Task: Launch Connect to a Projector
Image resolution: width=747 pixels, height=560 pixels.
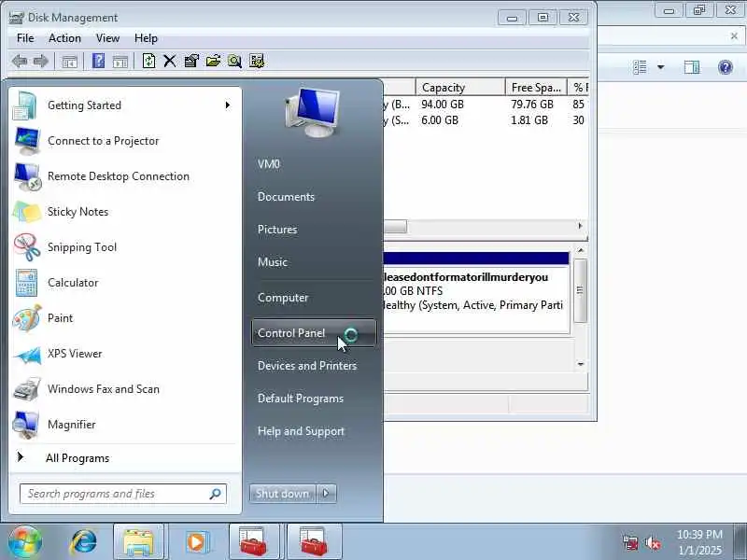Action: pyautogui.click(x=125, y=141)
